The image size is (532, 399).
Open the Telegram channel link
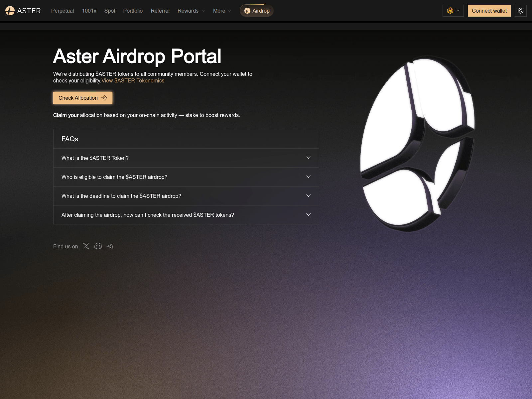110,246
